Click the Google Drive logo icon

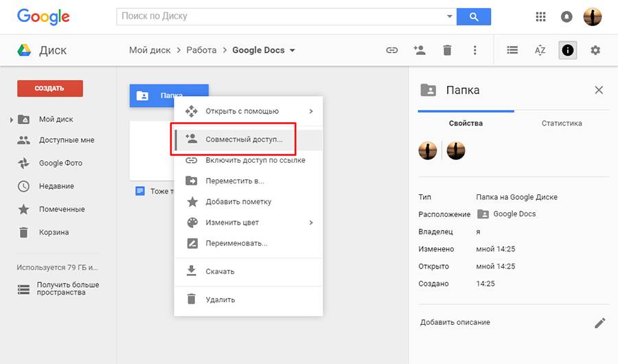[x=24, y=50]
